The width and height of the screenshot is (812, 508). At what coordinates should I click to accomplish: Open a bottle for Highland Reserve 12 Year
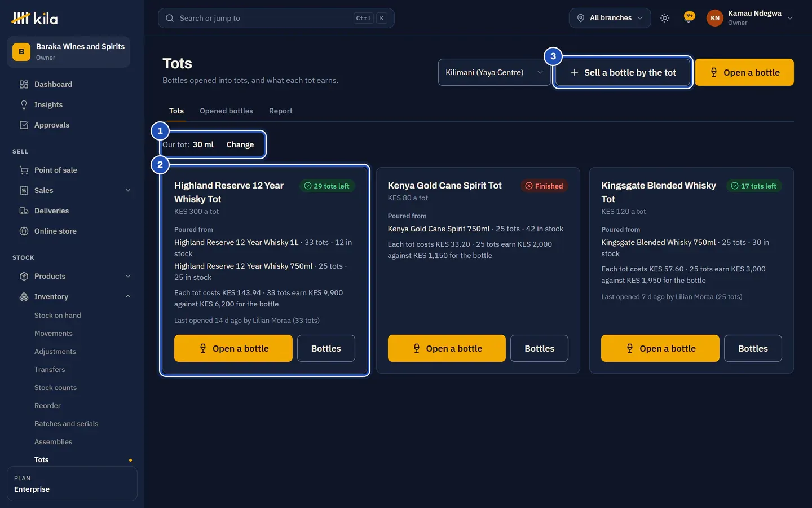click(233, 348)
